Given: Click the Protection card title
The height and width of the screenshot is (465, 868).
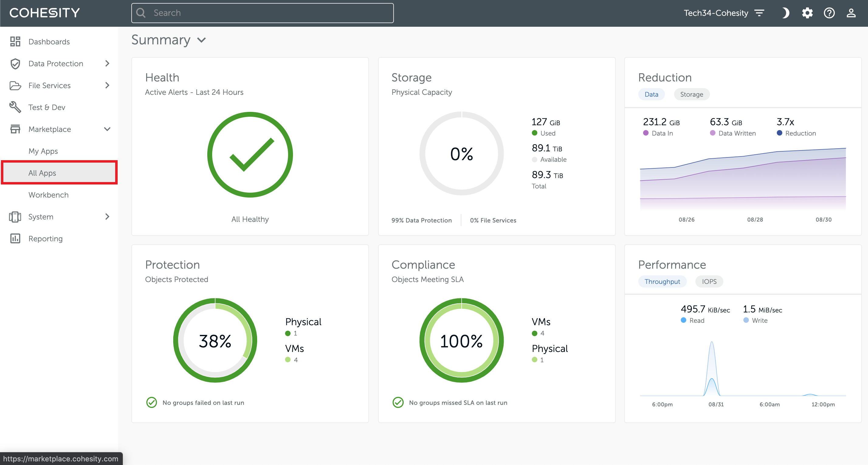Looking at the screenshot, I should pos(173,264).
